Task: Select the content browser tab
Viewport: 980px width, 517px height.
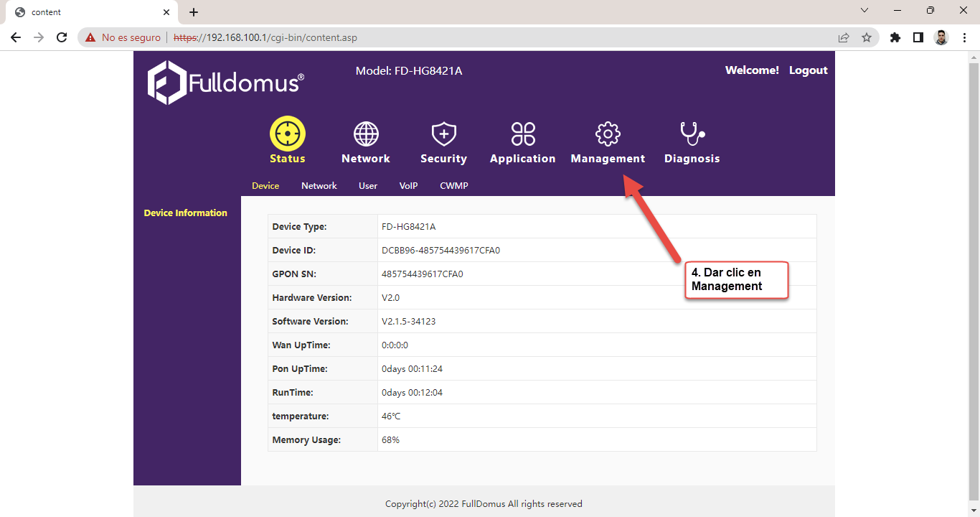Action: point(92,12)
